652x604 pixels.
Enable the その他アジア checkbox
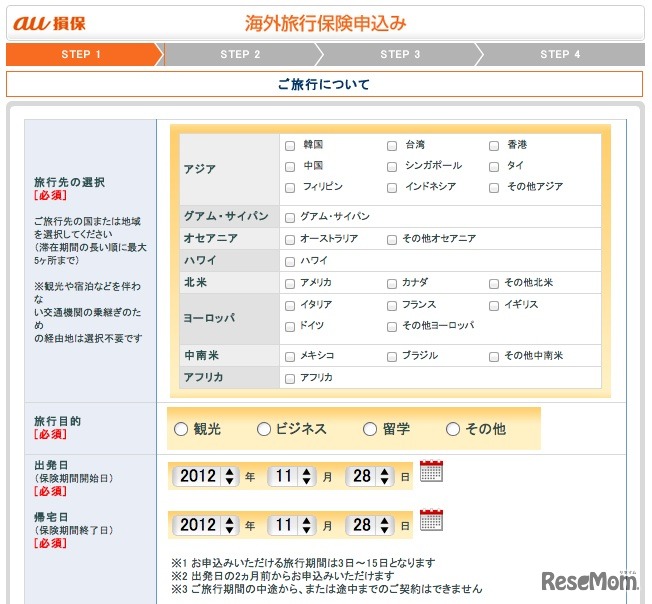(494, 187)
